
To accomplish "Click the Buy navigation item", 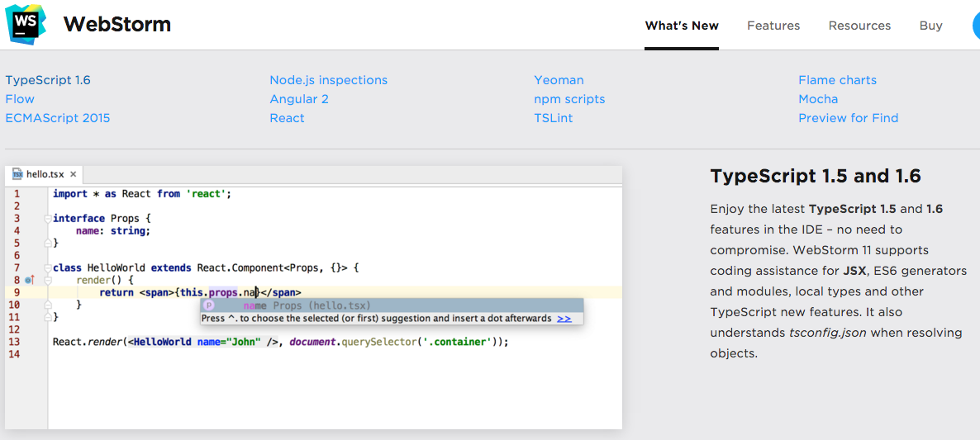I will click(930, 26).
